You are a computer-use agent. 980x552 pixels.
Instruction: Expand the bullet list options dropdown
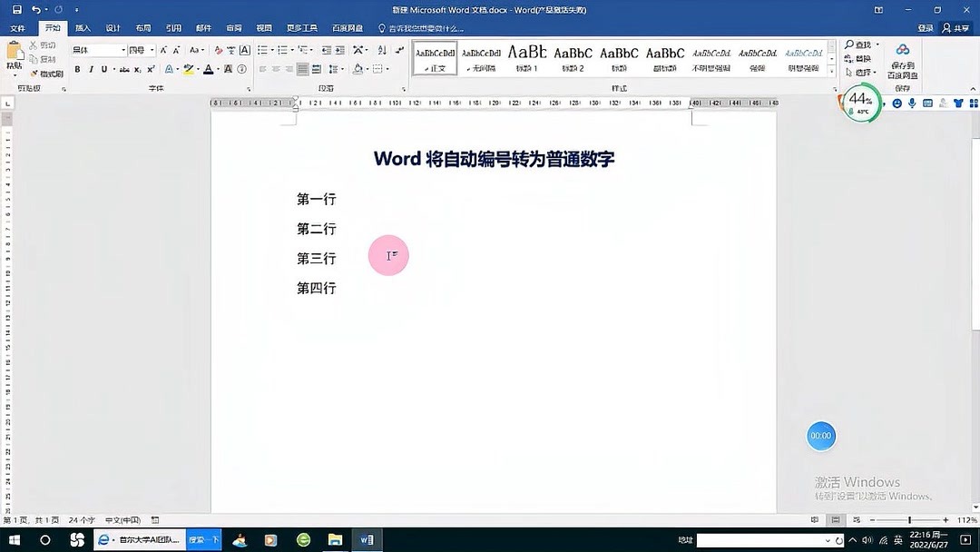(272, 50)
